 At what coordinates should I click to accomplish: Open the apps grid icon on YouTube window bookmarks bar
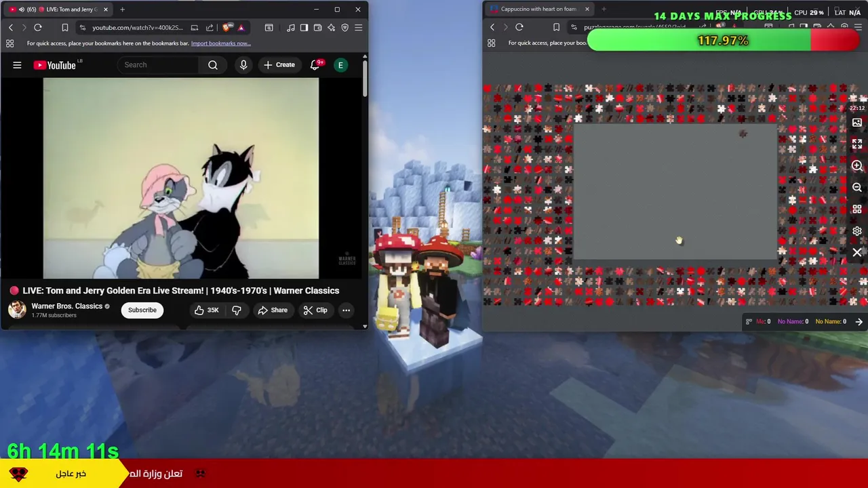tap(9, 43)
